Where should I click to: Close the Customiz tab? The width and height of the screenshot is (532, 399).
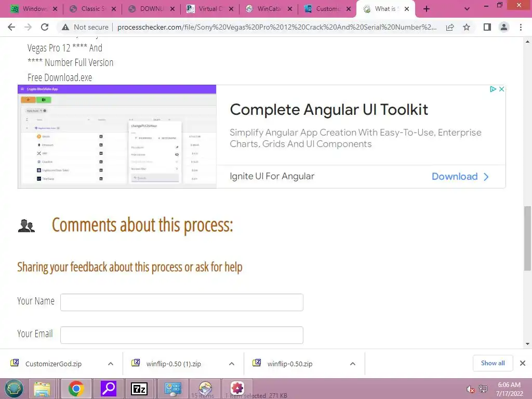tap(349, 9)
